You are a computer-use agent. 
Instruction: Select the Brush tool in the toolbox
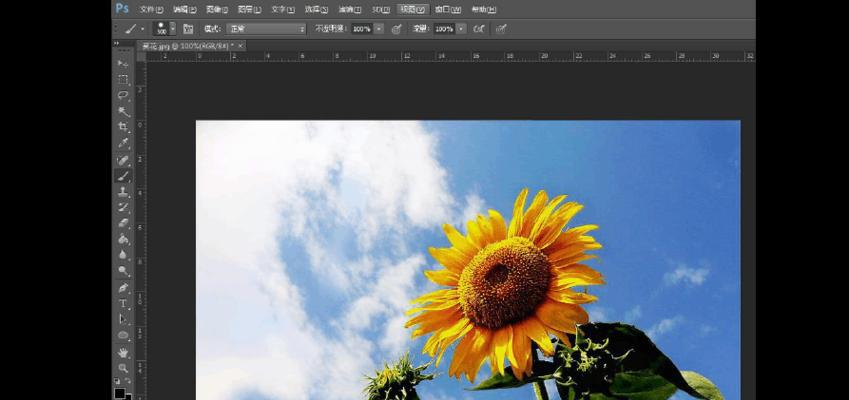123,176
